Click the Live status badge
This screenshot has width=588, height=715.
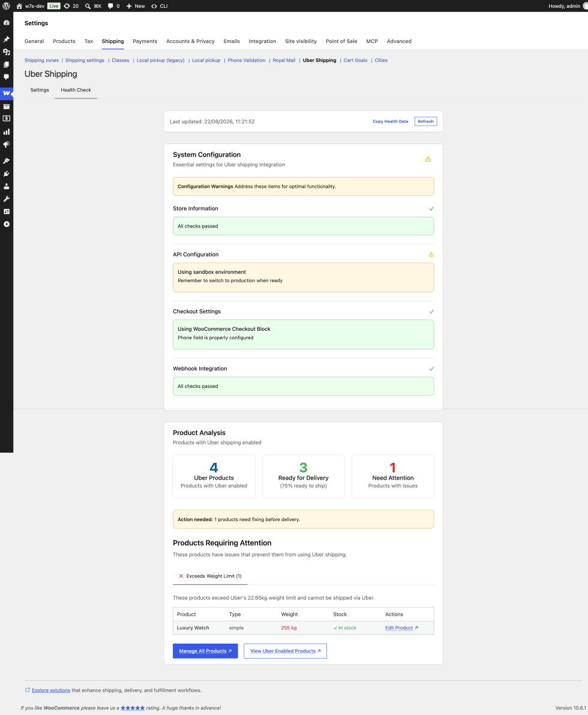click(x=54, y=6)
